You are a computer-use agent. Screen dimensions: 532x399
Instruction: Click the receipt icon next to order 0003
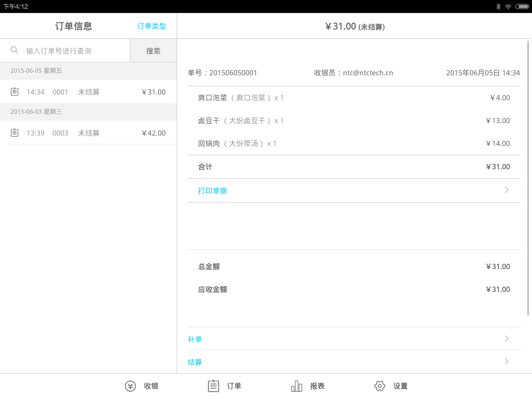pyautogui.click(x=15, y=133)
